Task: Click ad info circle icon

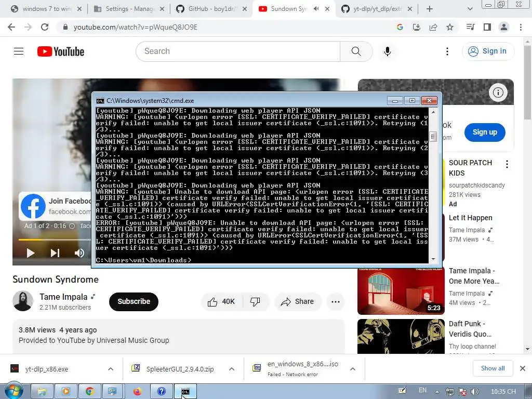Action: [498, 92]
